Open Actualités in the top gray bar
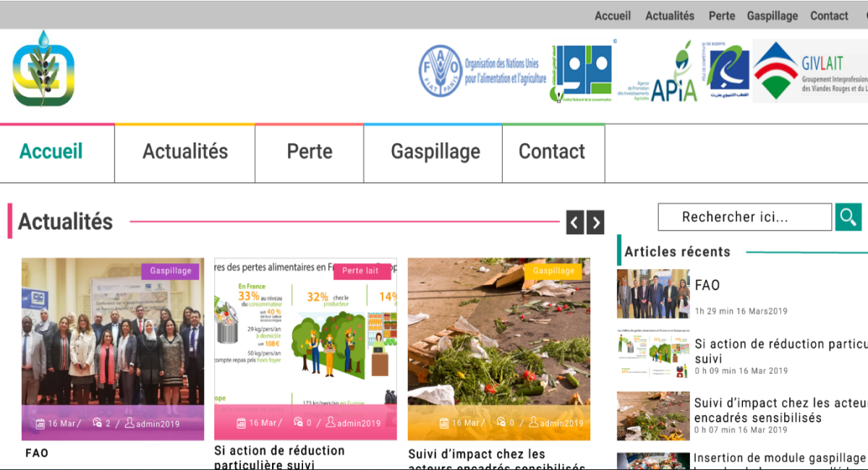Viewport: 868px width, 470px height. (x=670, y=16)
